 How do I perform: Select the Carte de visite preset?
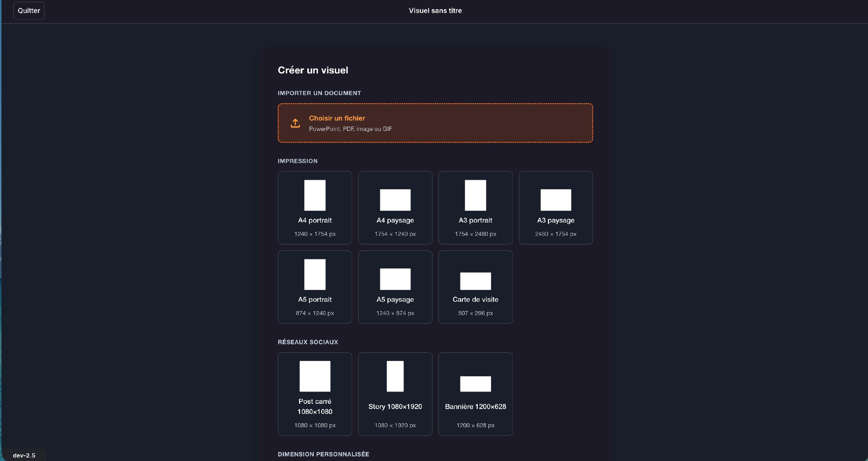475,287
